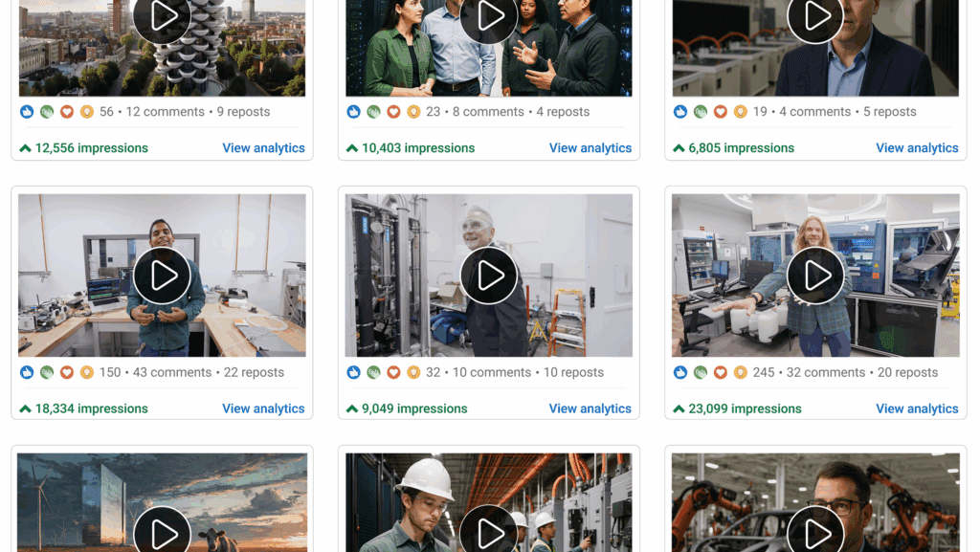Play the wind turbine and cow video
Viewport: 980px width, 552px height.
tap(162, 531)
